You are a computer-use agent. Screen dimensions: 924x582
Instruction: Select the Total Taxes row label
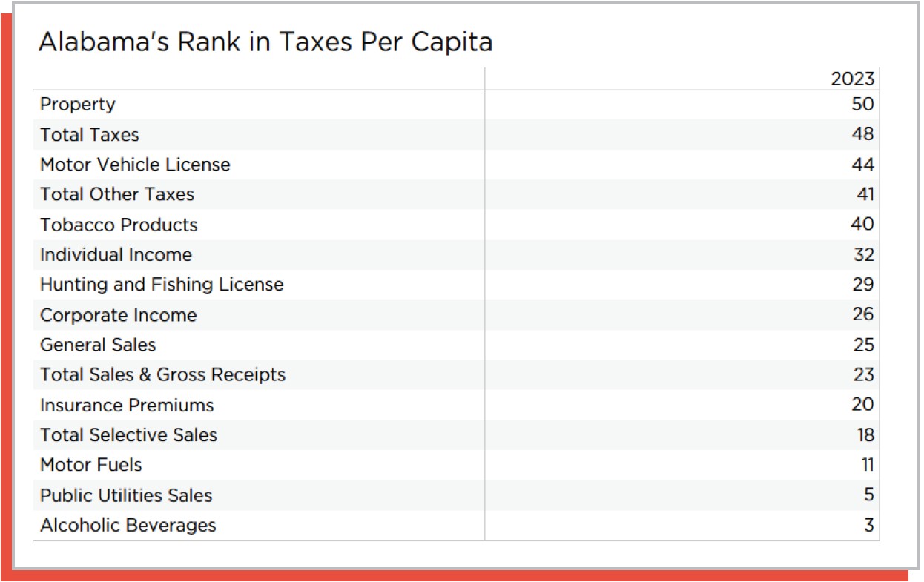(90, 135)
